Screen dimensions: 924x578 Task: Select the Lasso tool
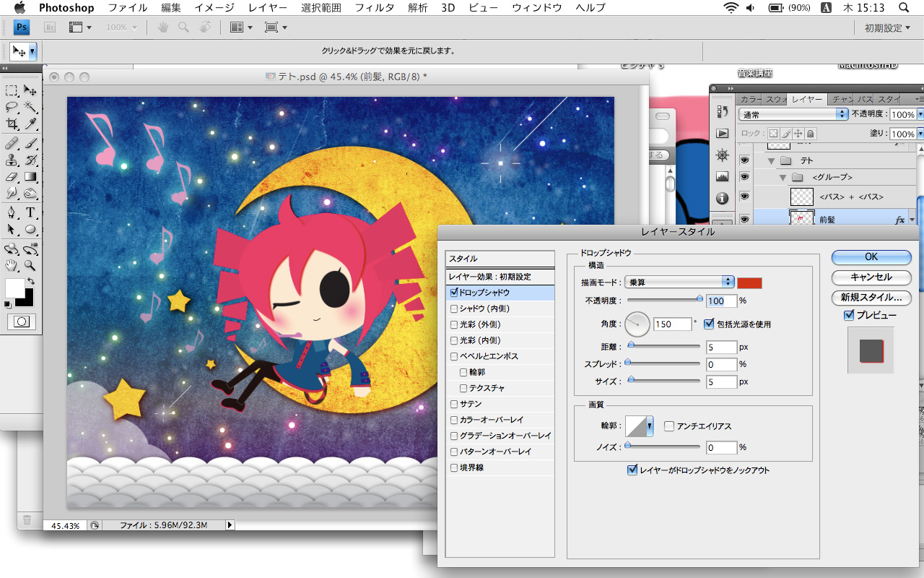click(12, 107)
